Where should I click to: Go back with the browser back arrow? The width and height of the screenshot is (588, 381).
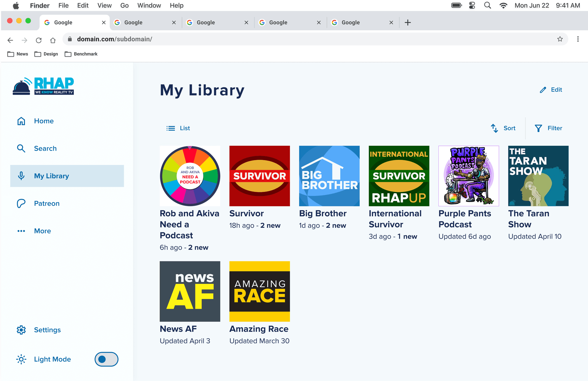(10, 40)
